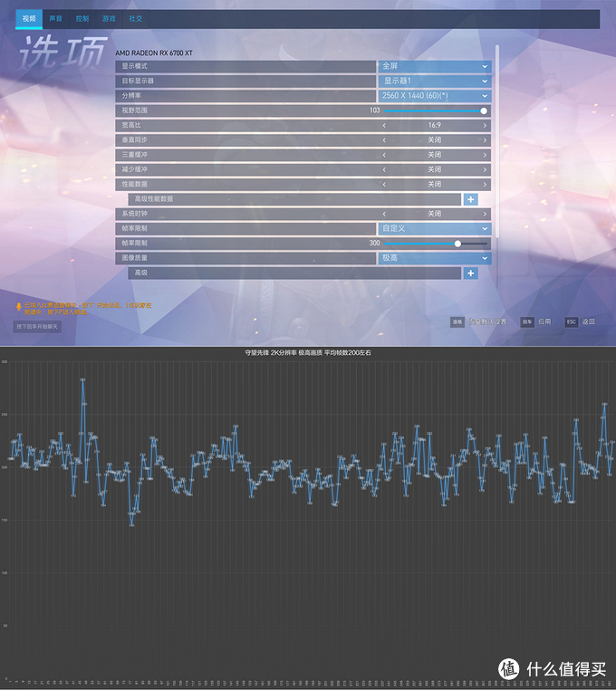616x690 pixels.
Task: Click the orange voice chat microphone icon
Action: coord(19,306)
